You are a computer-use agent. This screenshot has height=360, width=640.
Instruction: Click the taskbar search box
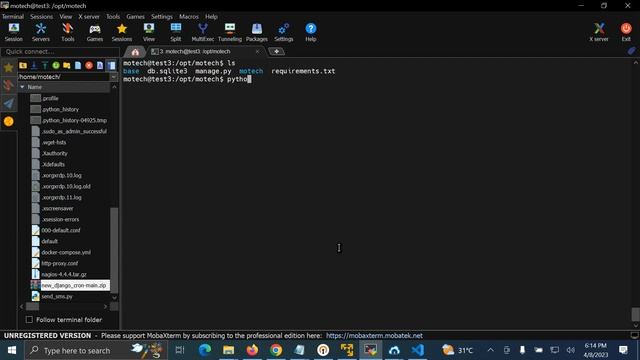pyautogui.click(x=96, y=350)
